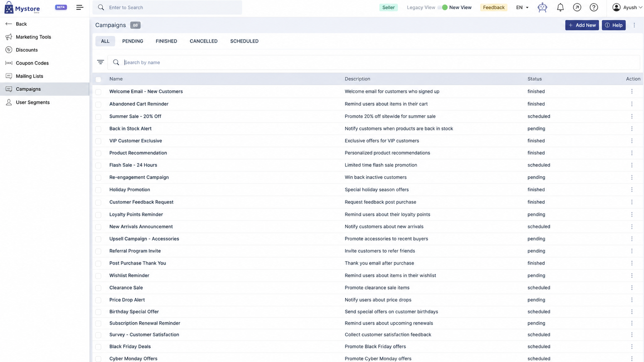Screen dimensions: 644x362
Task: Click the Help button
Action: [x=614, y=25]
